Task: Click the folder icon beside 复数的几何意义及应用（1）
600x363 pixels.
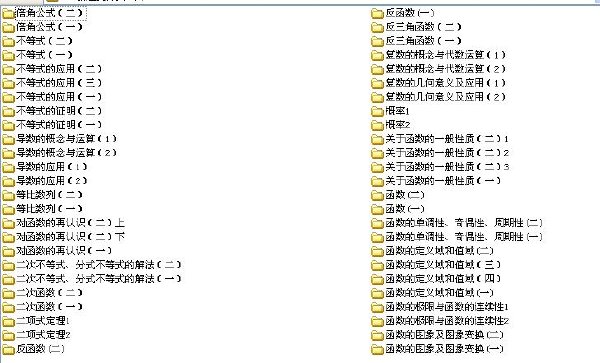Action: coord(377,83)
